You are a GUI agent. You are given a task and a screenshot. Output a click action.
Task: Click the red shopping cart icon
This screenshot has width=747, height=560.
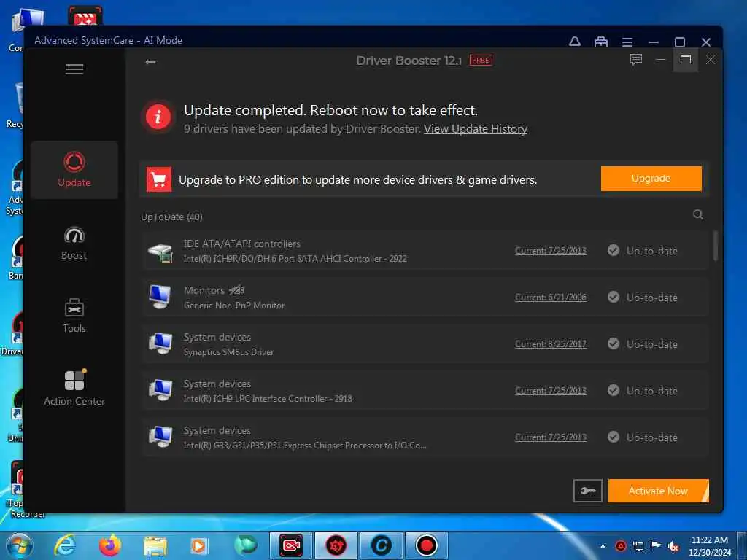click(158, 179)
